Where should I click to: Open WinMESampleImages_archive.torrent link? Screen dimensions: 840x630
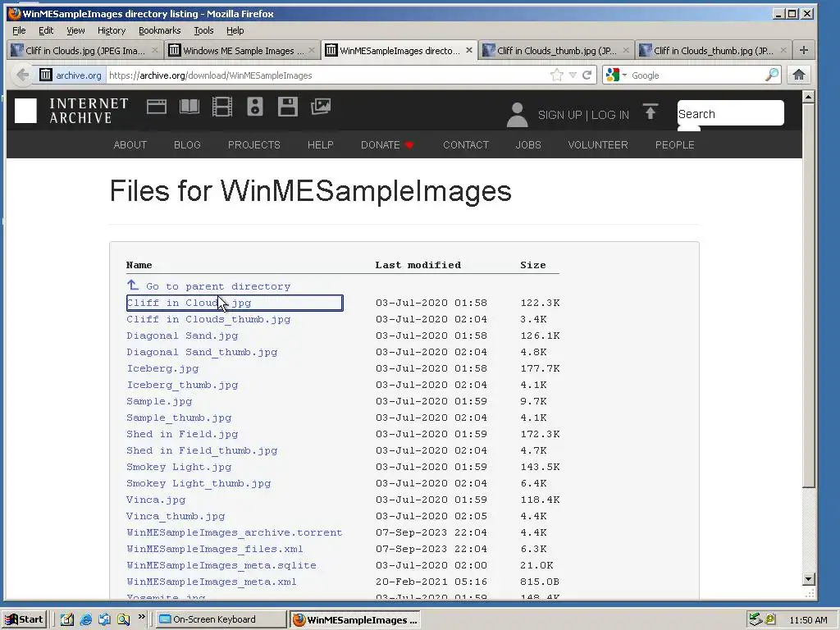point(234,533)
